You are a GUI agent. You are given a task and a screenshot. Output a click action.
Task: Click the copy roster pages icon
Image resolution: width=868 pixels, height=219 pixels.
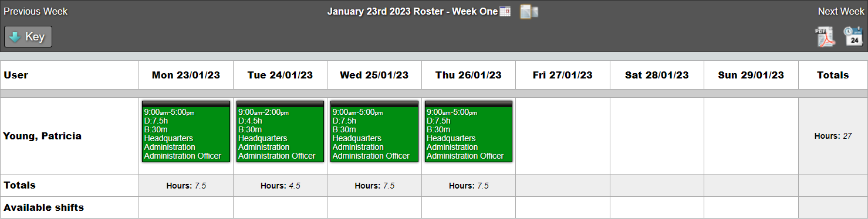pyautogui.click(x=529, y=12)
